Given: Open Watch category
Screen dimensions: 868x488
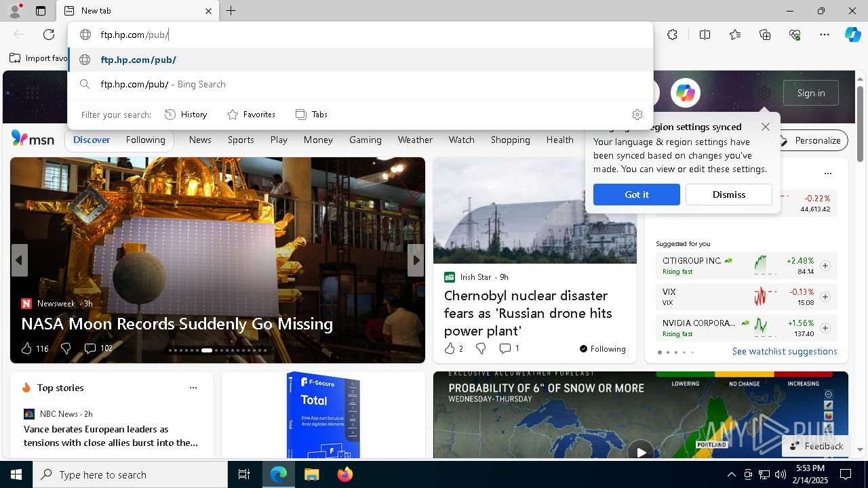Looking at the screenshot, I should click(x=461, y=140).
